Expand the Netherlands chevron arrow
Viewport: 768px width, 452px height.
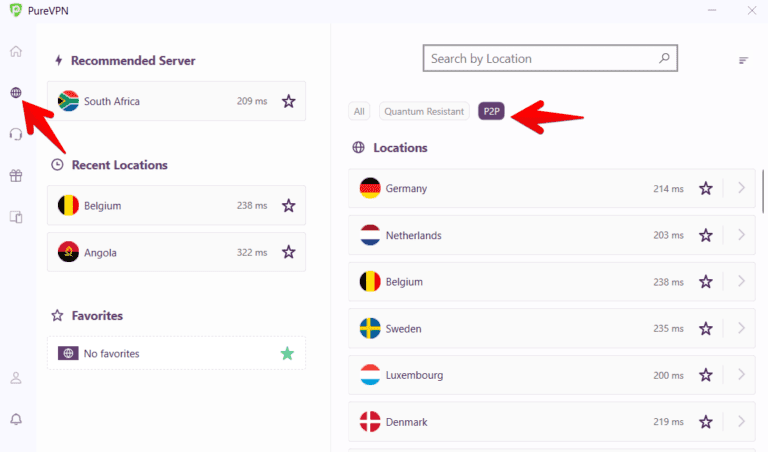click(741, 235)
